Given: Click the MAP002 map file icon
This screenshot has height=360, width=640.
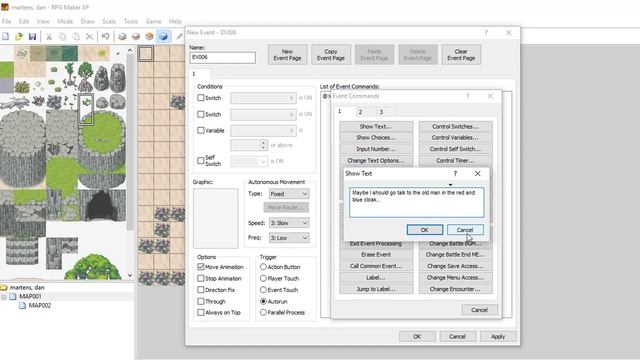Looking at the screenshot, I should tap(22, 305).
